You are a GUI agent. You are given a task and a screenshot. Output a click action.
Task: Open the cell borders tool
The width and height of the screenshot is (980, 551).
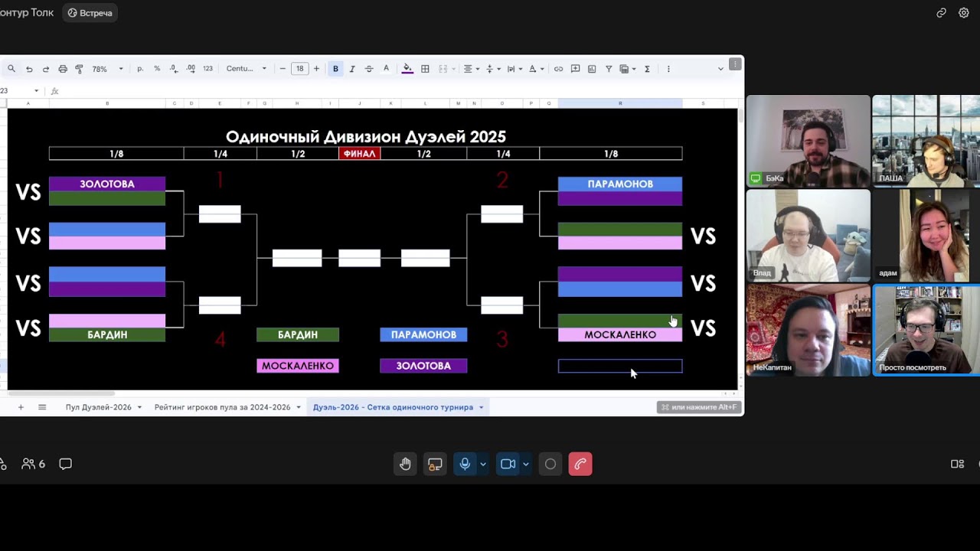[425, 69]
